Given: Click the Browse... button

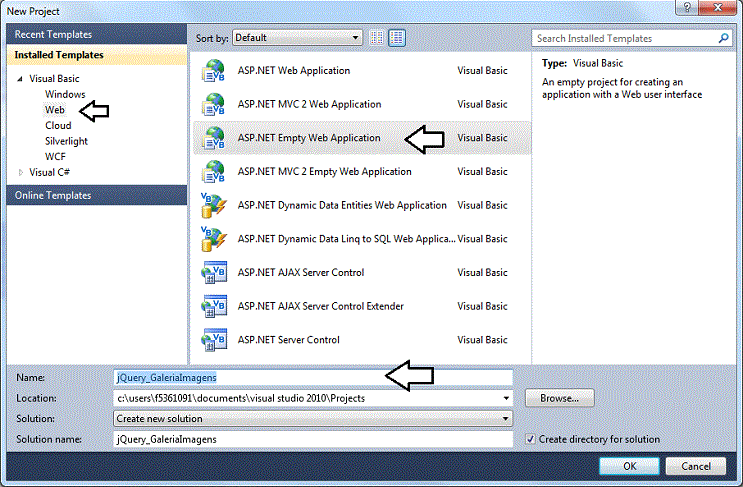Looking at the screenshot, I should tap(560, 398).
